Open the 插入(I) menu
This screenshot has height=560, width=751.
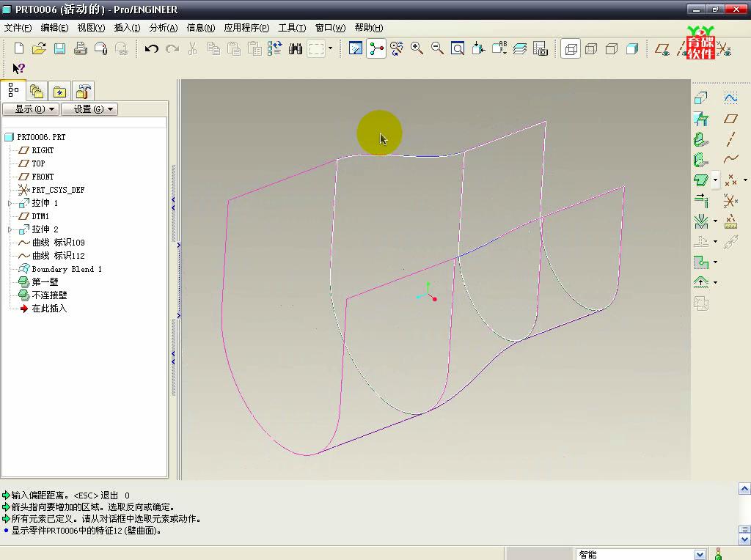point(127,28)
